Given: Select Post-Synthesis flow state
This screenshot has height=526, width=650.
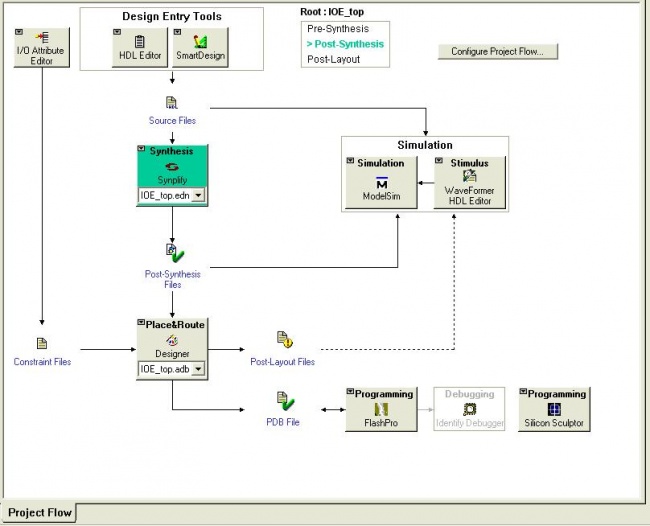Looking at the screenshot, I should point(345,44).
